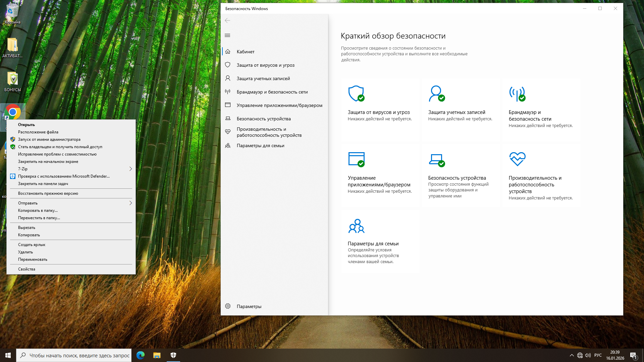Click Проверка с использованием Microsoft Defender
644x362 pixels.
[x=64, y=176]
